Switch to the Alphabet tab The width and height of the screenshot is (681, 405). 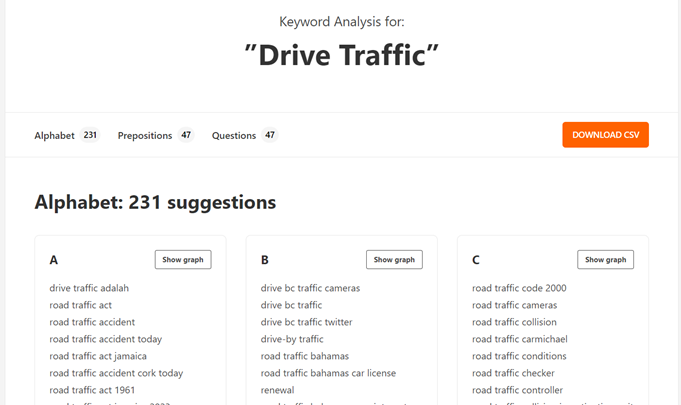54,135
